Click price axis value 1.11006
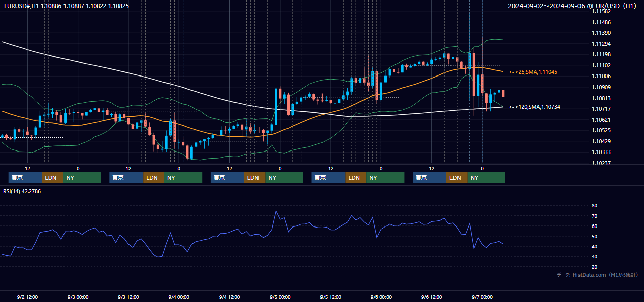Viewport: 644px width, 302px height. click(x=601, y=76)
